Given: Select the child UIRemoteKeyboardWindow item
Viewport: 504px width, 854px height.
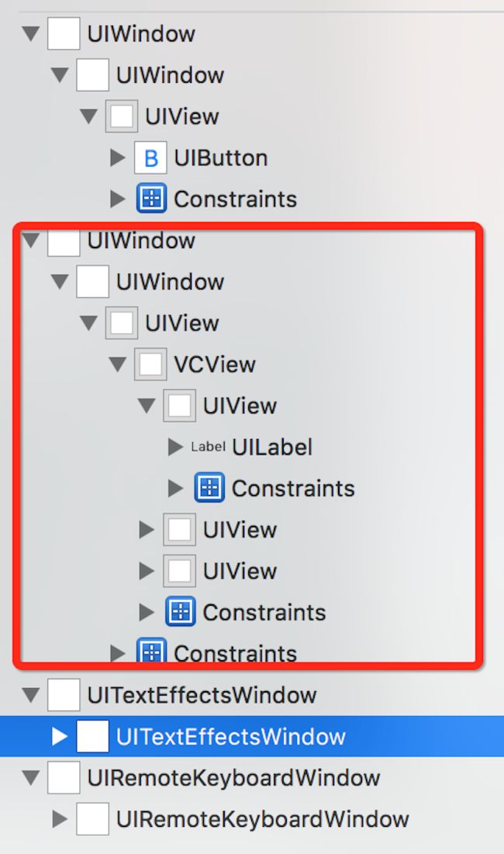Looking at the screenshot, I should click(x=262, y=818).
